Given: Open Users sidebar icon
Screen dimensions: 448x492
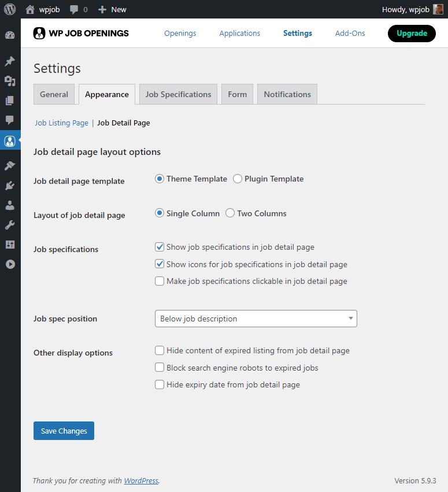Looking at the screenshot, I should click(x=10, y=205).
